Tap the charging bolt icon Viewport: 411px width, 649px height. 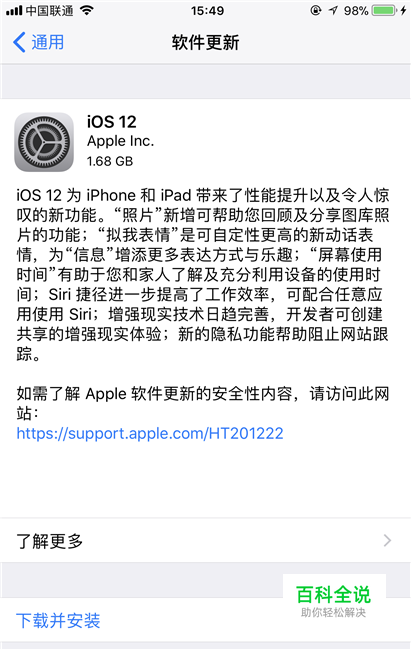tap(403, 10)
